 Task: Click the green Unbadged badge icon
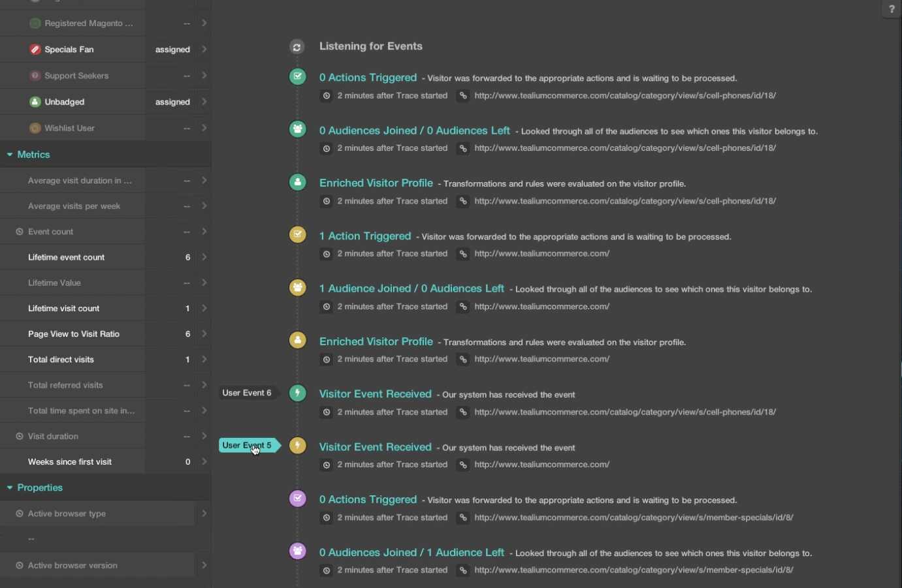(35, 102)
